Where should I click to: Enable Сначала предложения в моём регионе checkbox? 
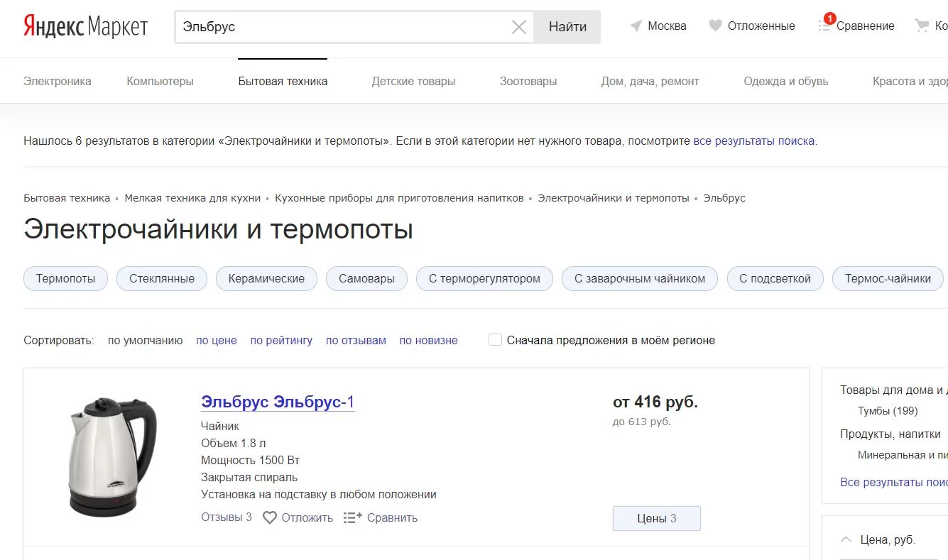click(495, 340)
